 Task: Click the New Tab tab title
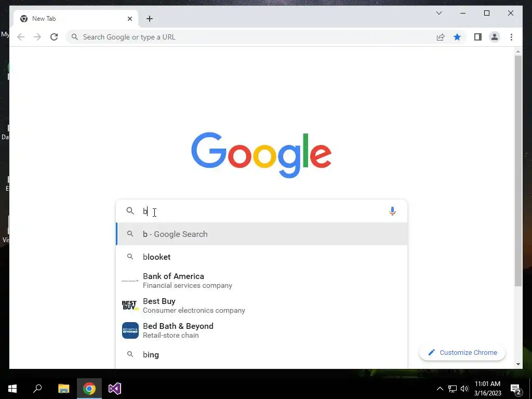[x=44, y=19]
